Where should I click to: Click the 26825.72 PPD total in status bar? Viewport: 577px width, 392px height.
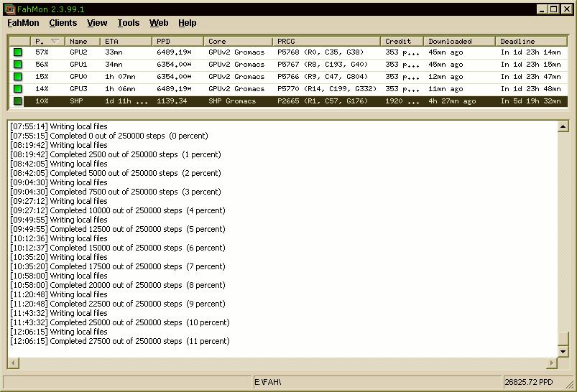(528, 382)
